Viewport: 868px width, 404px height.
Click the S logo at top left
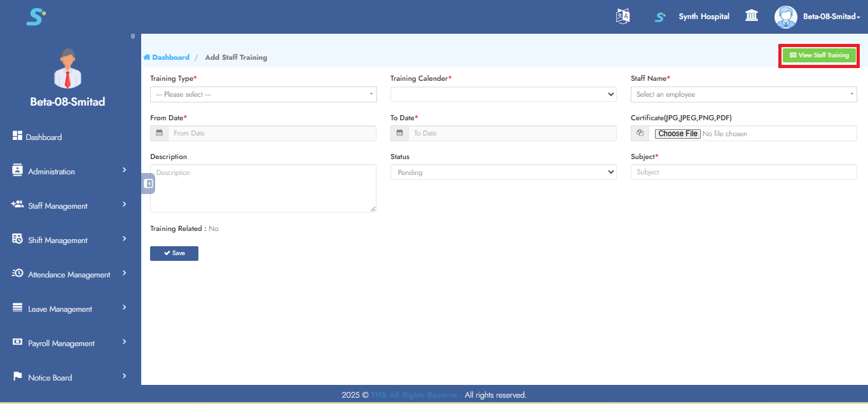click(36, 17)
